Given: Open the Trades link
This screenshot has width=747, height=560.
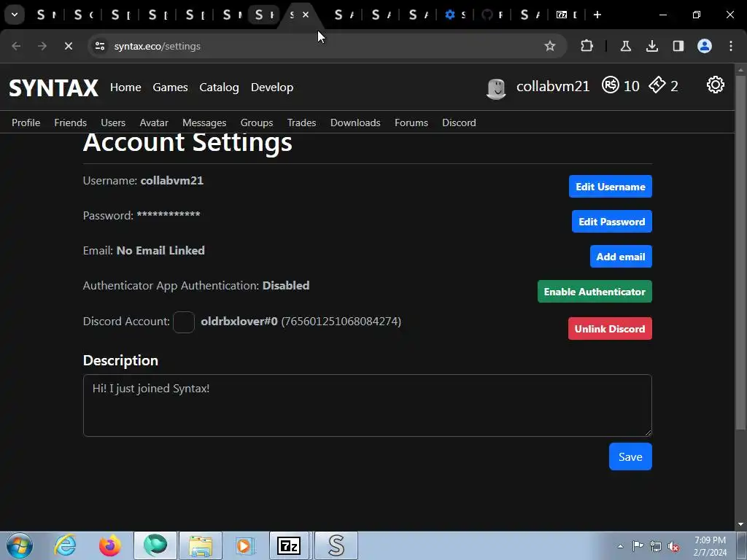Looking at the screenshot, I should coord(301,122).
